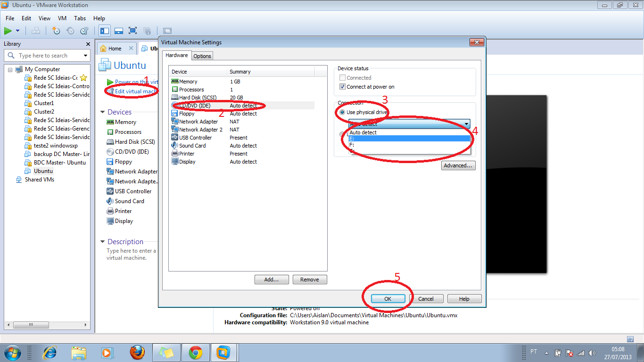Open the VM menu

pyautogui.click(x=62, y=18)
